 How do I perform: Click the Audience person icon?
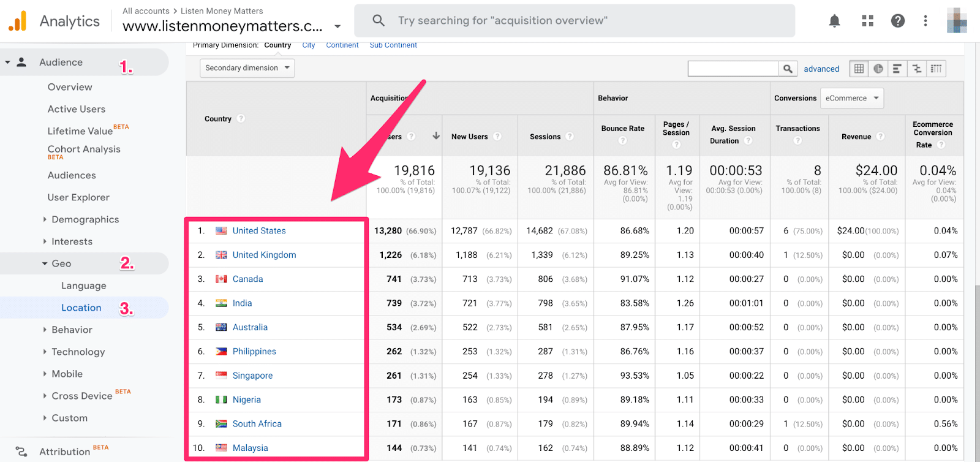(21, 62)
